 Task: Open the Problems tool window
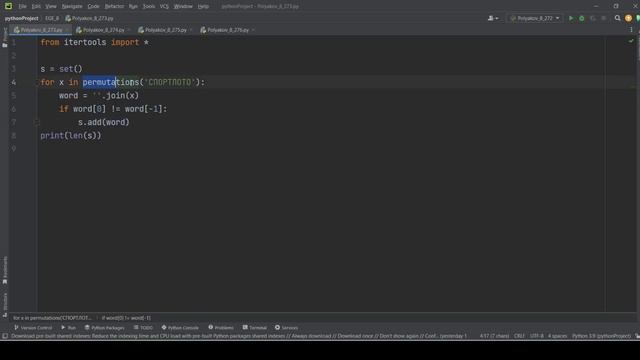click(221, 328)
